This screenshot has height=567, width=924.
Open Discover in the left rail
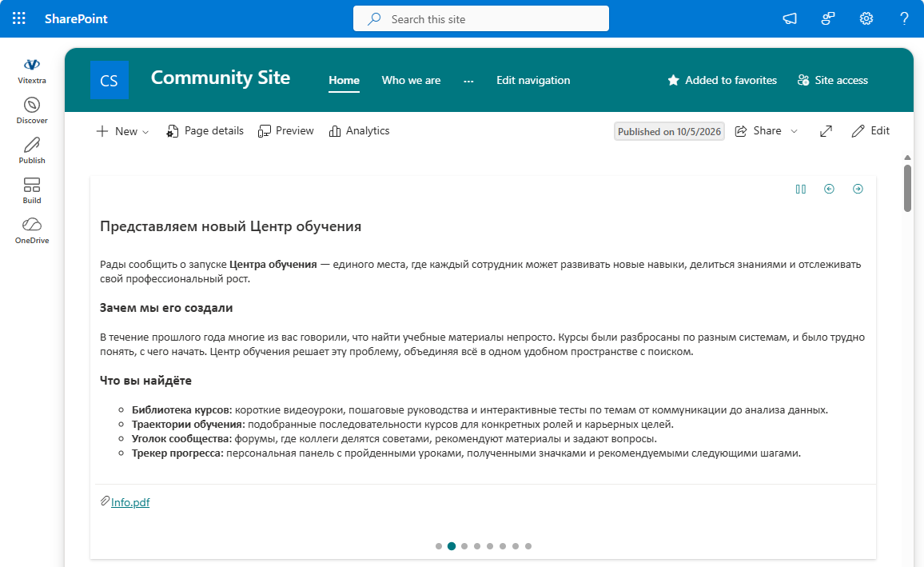tap(32, 111)
